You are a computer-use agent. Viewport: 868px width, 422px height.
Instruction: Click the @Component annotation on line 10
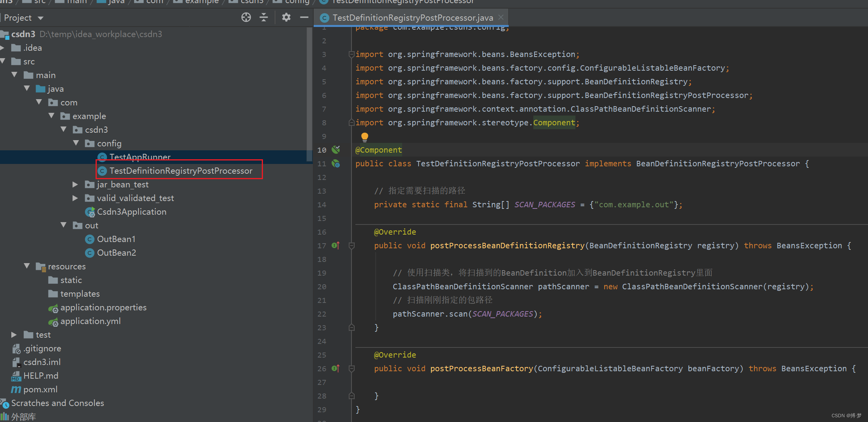(378, 150)
